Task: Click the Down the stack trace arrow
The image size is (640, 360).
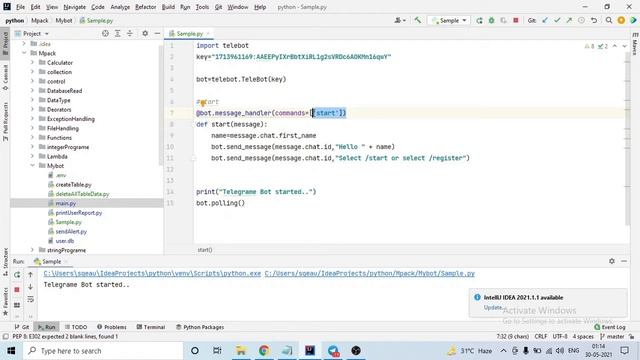Action: (x=30, y=287)
